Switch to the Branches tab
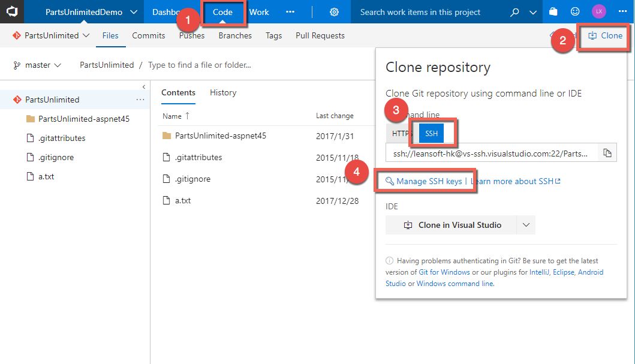The image size is (635, 364). pyautogui.click(x=235, y=35)
